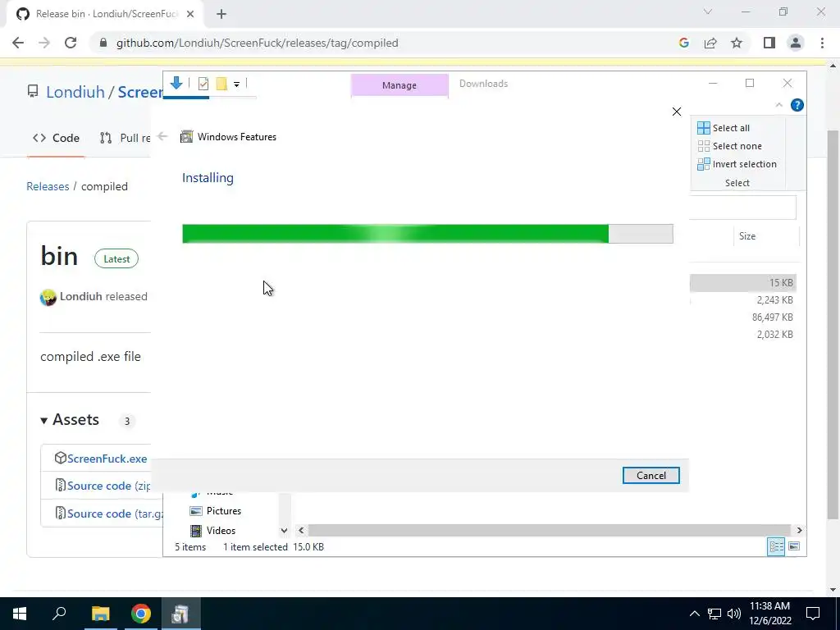Open the volume control tray icon

(x=734, y=614)
